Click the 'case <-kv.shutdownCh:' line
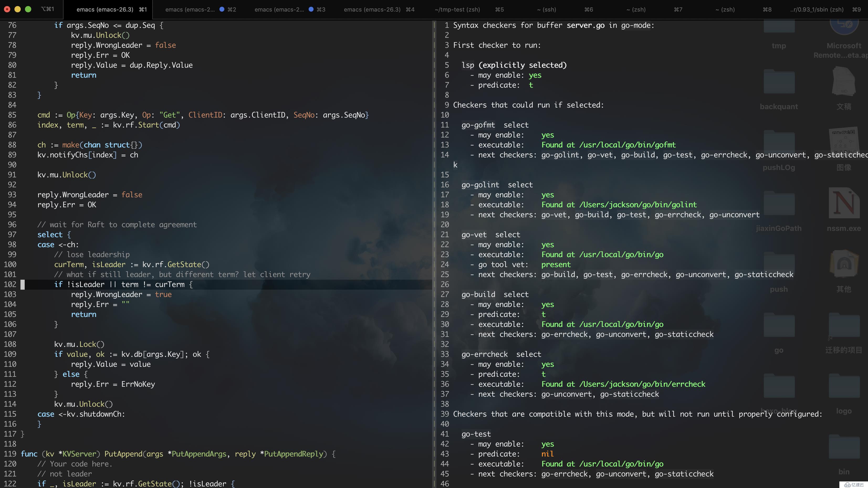Viewport: 868px width, 488px height. (81, 414)
